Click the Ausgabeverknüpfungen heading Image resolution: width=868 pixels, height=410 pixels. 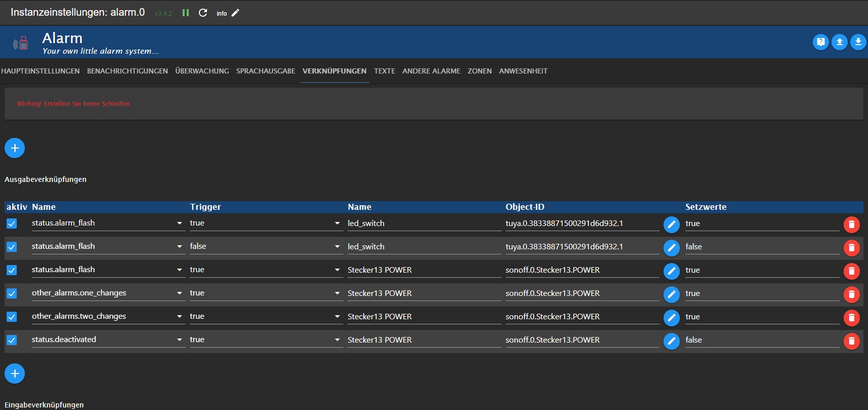46,179
